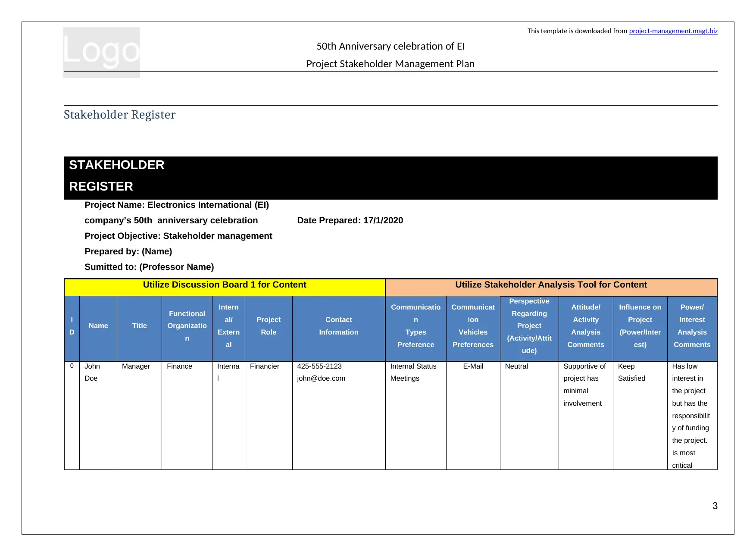Select Project Objective: Stakeholder management line
756x535 pixels.
point(178,236)
